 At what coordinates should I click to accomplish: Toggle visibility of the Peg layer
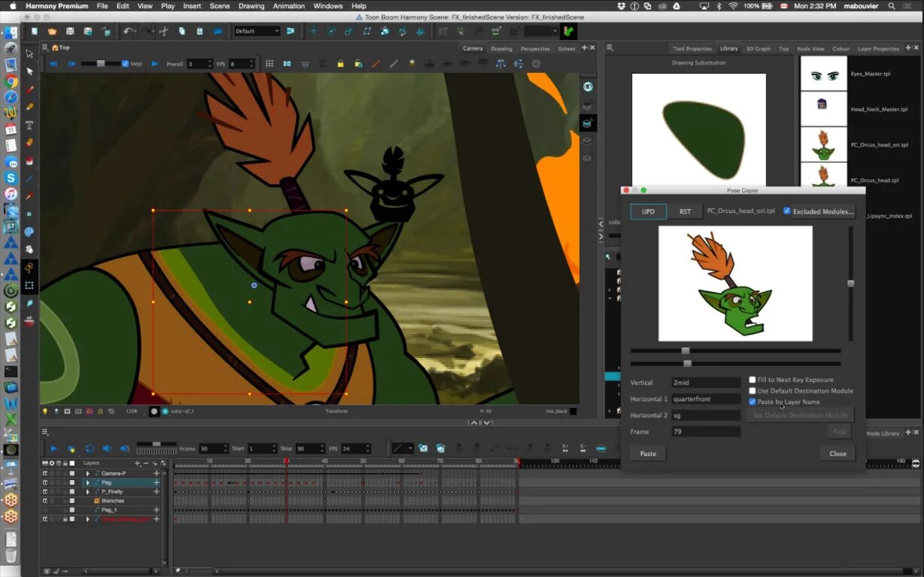(x=45, y=482)
